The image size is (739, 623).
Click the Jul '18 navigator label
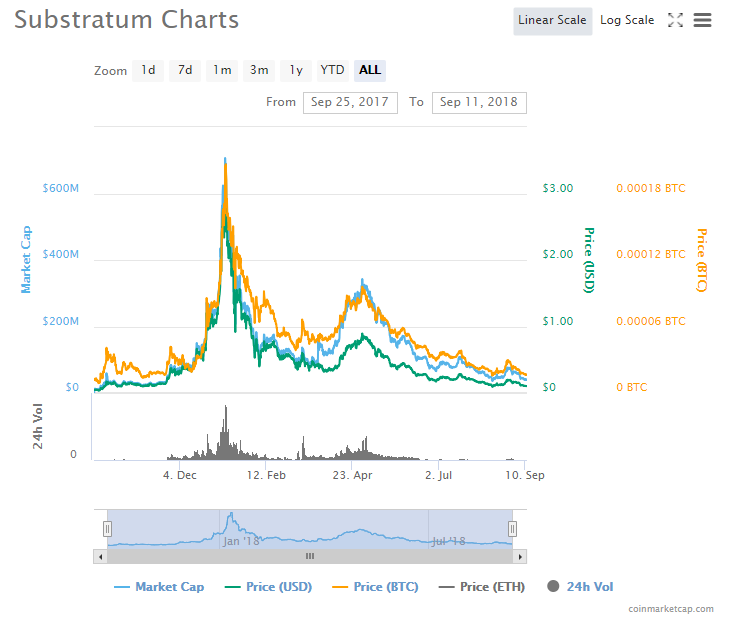point(449,541)
